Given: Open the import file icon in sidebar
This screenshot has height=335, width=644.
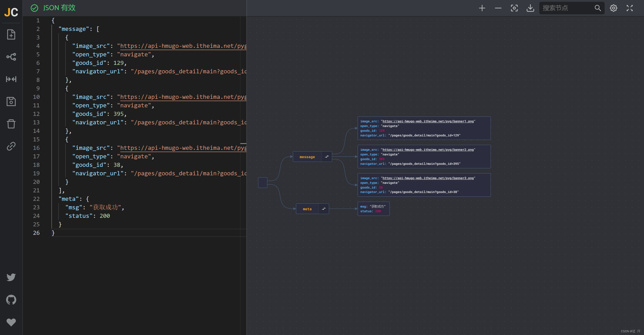Looking at the screenshot, I should pyautogui.click(x=11, y=34).
